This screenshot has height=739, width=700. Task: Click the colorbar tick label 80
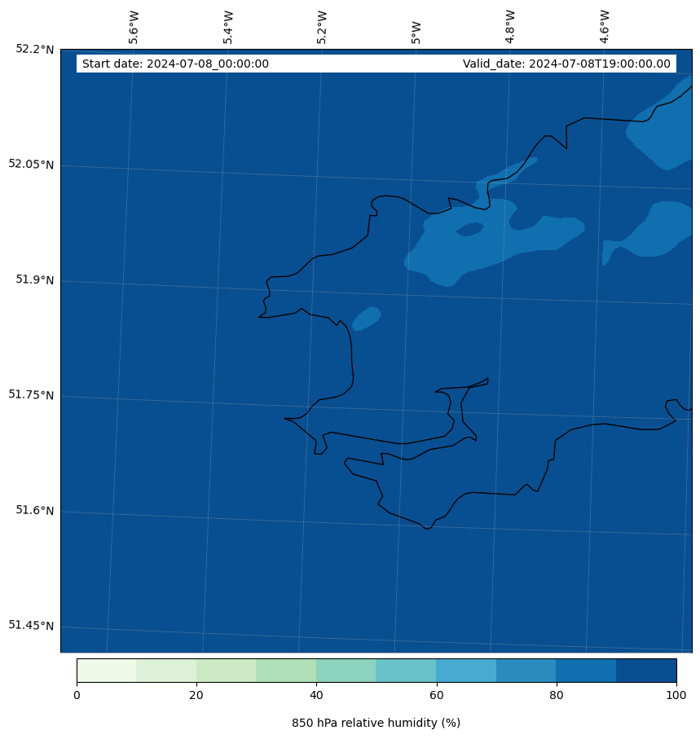[557, 695]
